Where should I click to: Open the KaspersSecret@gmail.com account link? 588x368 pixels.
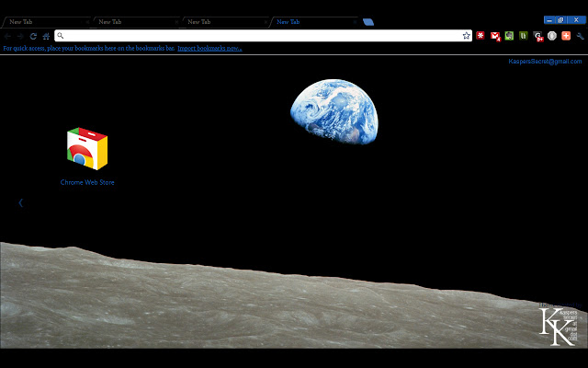coord(545,62)
